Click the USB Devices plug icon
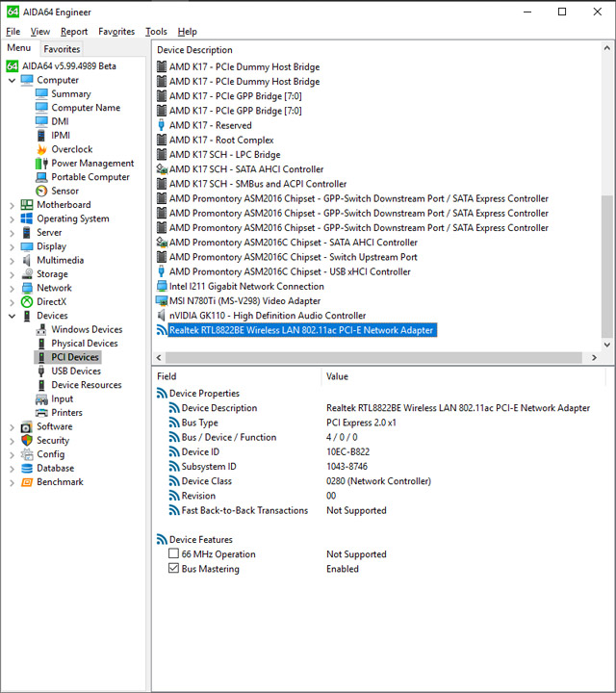 click(x=41, y=372)
